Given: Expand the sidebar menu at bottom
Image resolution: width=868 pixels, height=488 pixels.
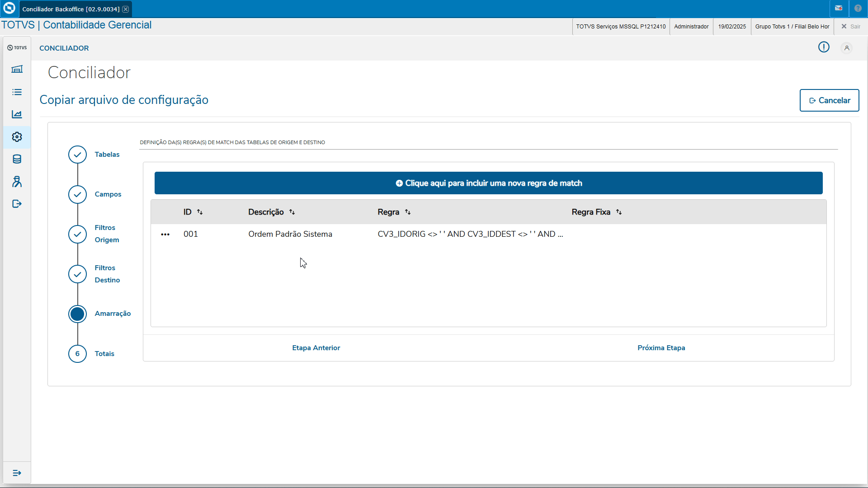Looking at the screenshot, I should click(17, 473).
